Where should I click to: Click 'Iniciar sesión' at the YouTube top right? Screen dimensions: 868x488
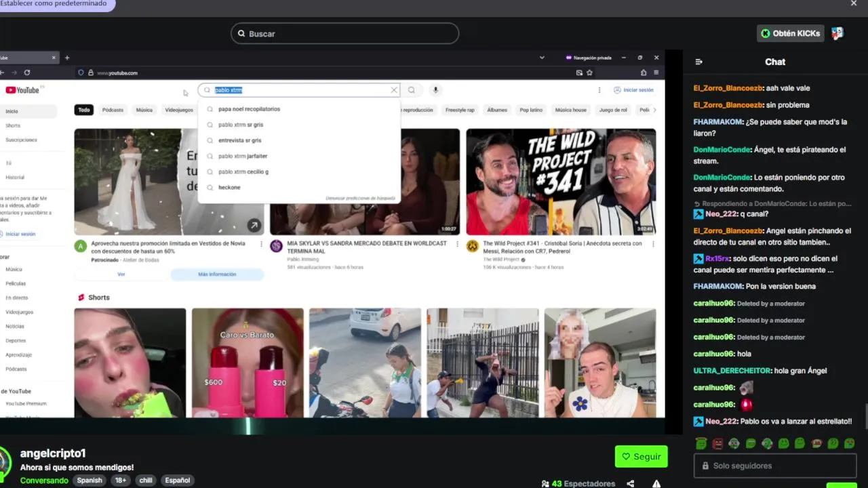633,90
